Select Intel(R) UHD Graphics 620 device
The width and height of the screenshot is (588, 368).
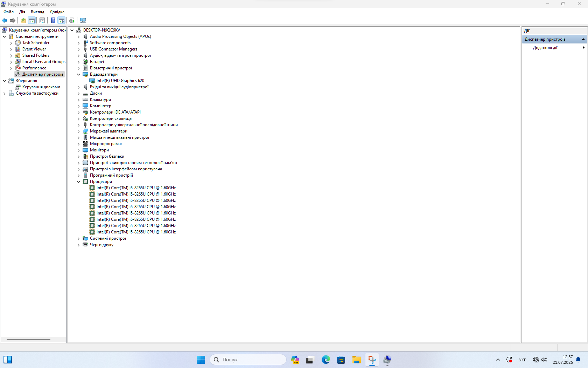(120, 81)
